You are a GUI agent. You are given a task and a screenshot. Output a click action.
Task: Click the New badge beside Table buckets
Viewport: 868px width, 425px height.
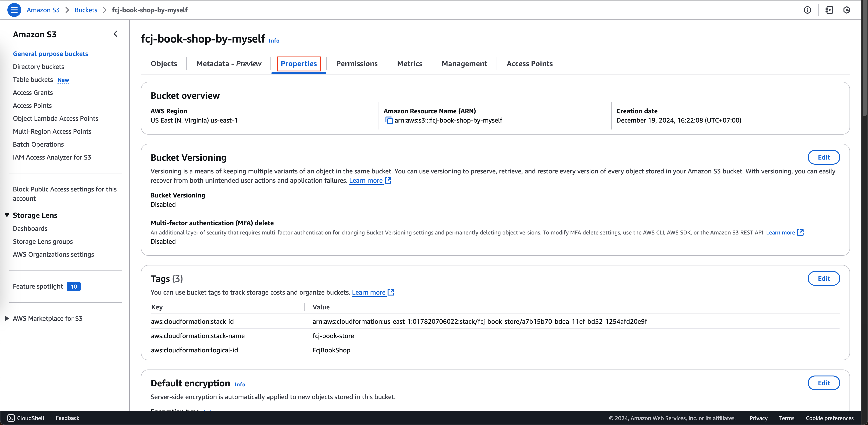click(63, 80)
